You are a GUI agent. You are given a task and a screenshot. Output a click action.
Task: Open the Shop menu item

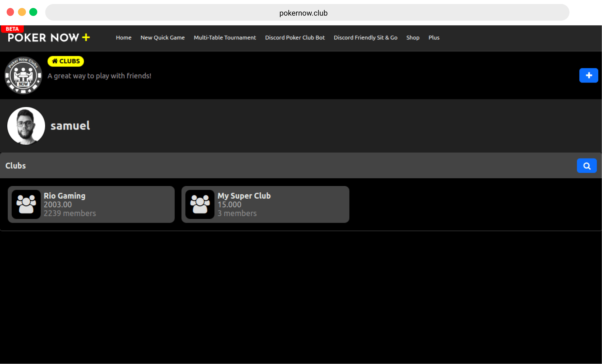[x=413, y=38]
